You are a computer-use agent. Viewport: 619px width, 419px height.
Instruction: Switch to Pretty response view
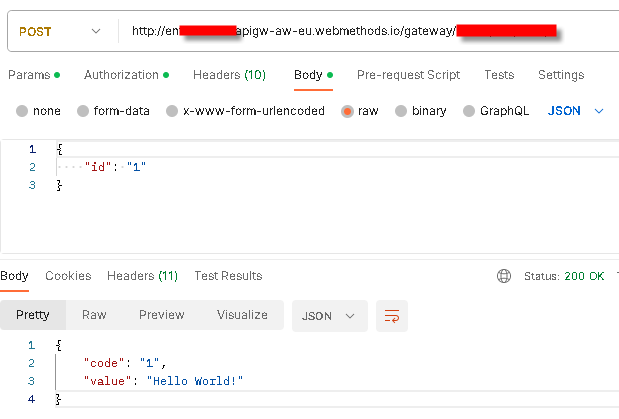(x=33, y=315)
